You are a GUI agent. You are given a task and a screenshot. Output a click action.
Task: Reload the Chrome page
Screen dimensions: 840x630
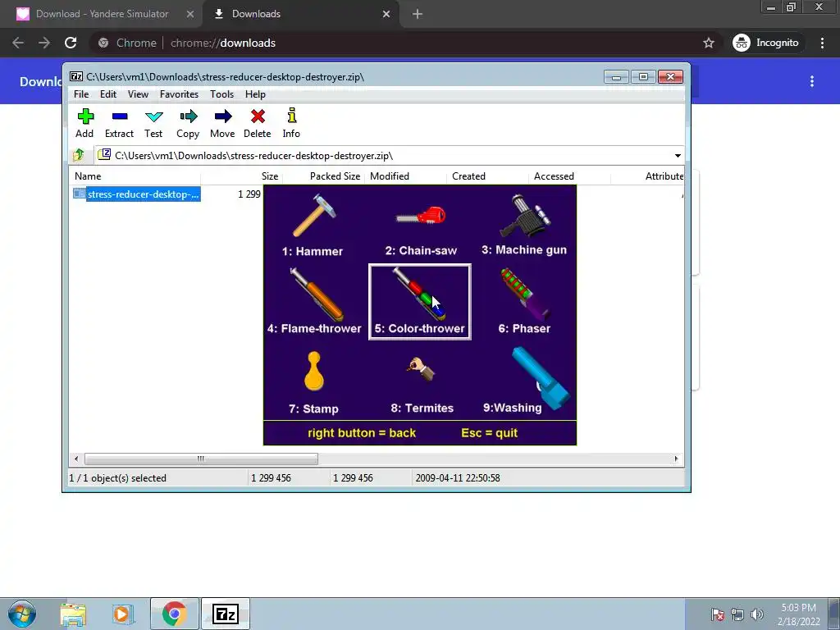(x=71, y=43)
